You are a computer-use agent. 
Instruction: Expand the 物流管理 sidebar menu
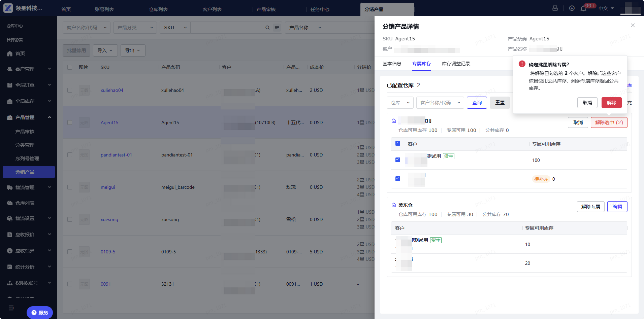tap(29, 187)
